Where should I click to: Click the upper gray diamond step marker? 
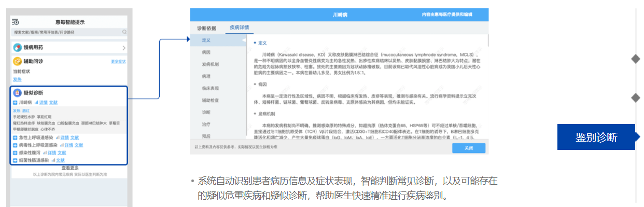coord(635,59)
